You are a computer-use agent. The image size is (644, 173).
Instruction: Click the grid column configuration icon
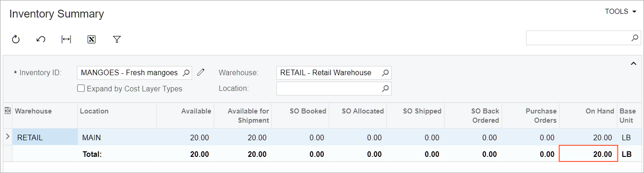coord(7,111)
